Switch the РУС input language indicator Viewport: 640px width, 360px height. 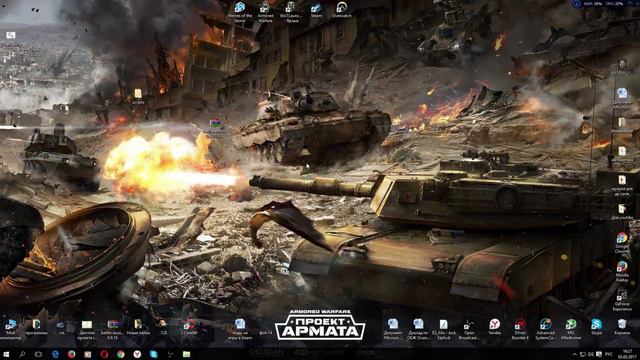[x=609, y=354]
